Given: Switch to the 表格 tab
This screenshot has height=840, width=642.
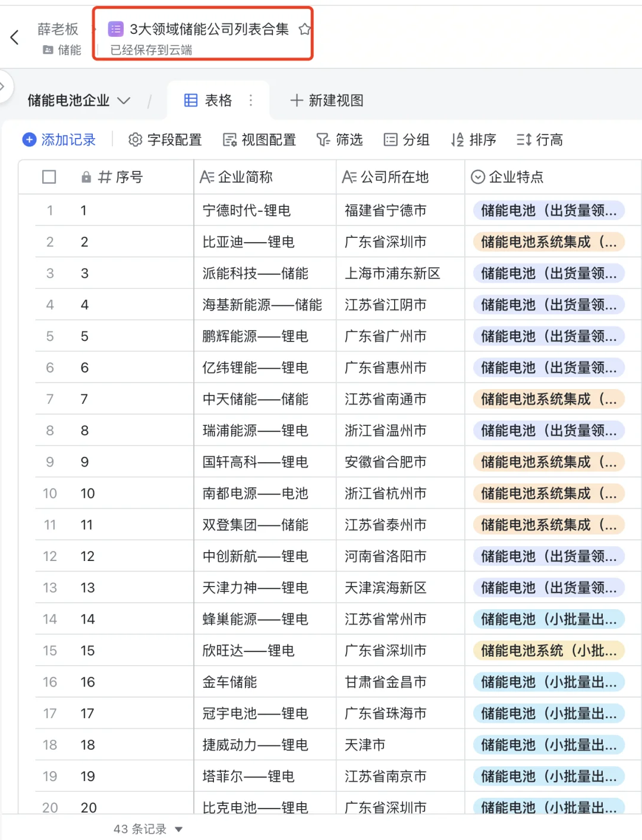Looking at the screenshot, I should 219,100.
